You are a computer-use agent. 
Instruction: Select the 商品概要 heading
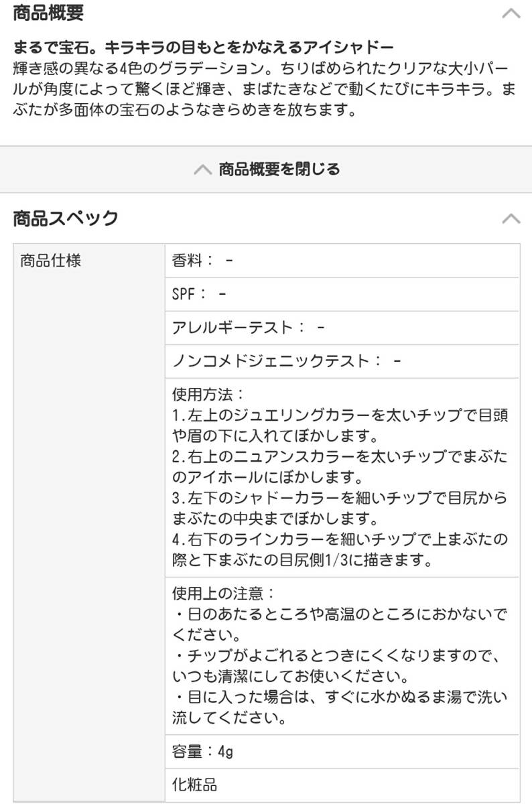click(48, 12)
